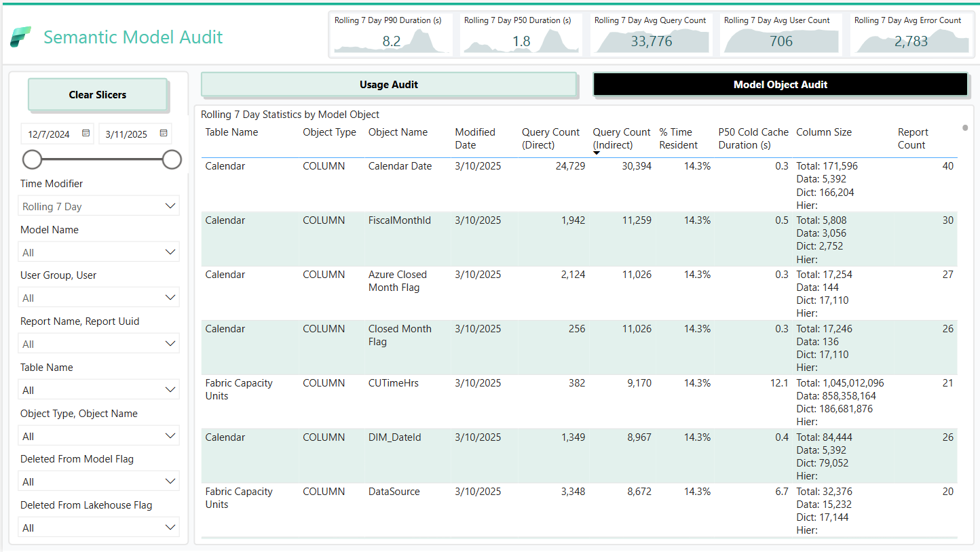Screen dimensions: 980x552
Task: Click the table scrollbar on the right edge
Action: coord(965,127)
